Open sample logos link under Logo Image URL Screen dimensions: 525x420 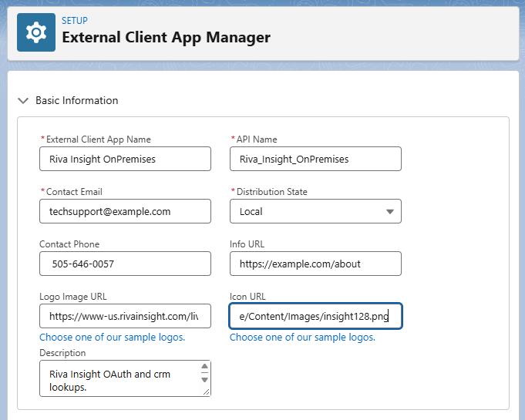pos(112,337)
